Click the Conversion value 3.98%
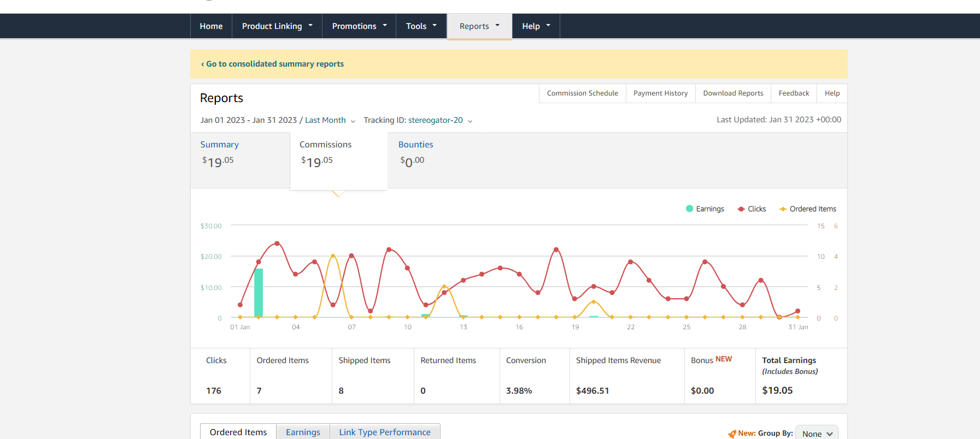980x439 pixels. [519, 391]
